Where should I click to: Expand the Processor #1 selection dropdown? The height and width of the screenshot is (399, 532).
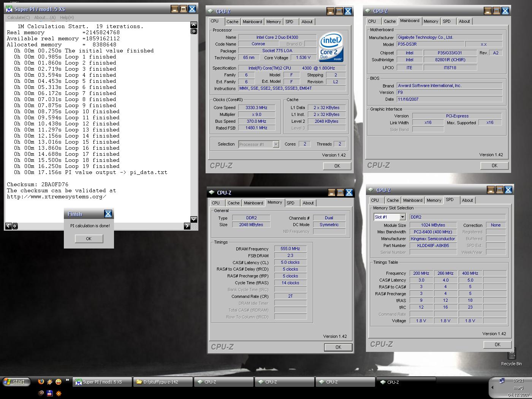point(276,144)
